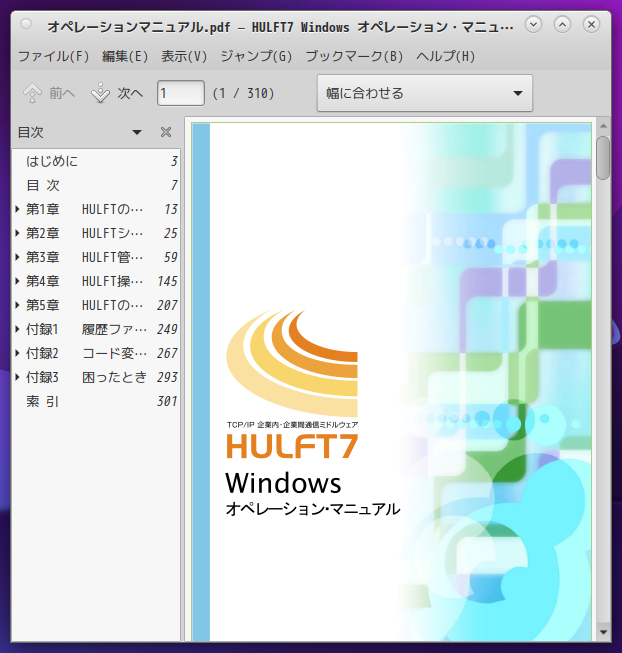Open the ヘルプ(H) menu
This screenshot has width=622, height=653.
click(446, 56)
